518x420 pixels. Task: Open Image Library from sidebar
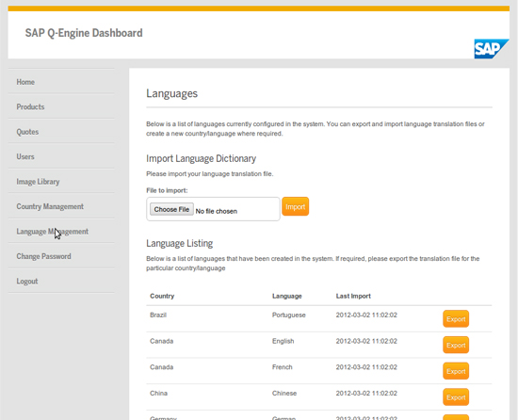pyautogui.click(x=38, y=182)
